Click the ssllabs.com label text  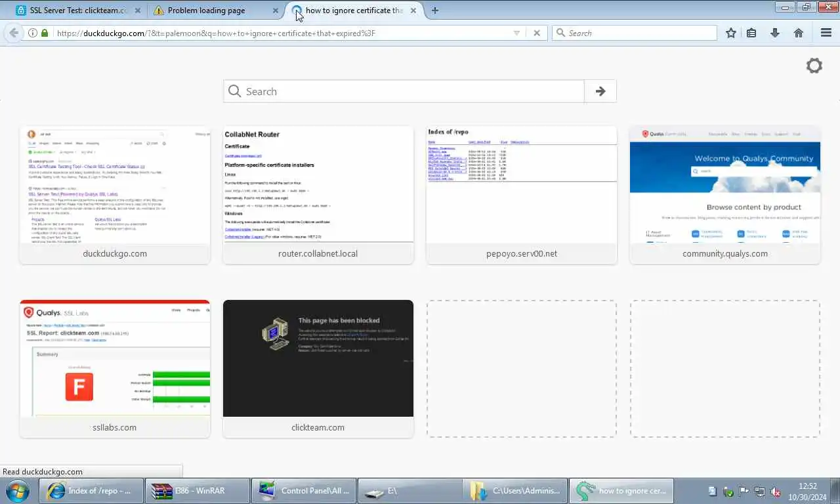pyautogui.click(x=115, y=427)
